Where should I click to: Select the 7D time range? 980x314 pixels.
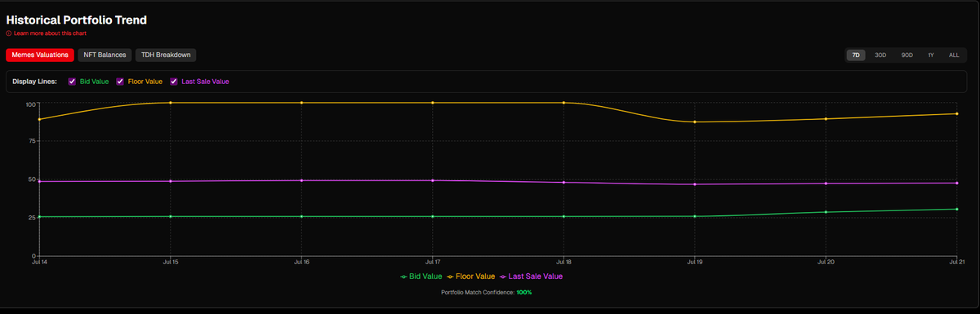(856, 55)
